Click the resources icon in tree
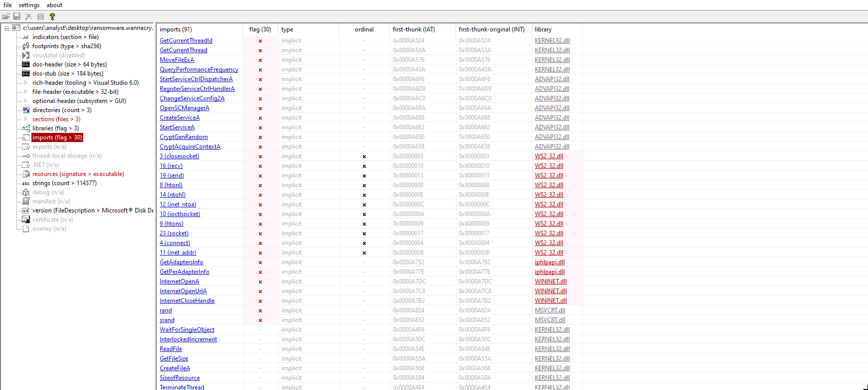 pyautogui.click(x=26, y=174)
